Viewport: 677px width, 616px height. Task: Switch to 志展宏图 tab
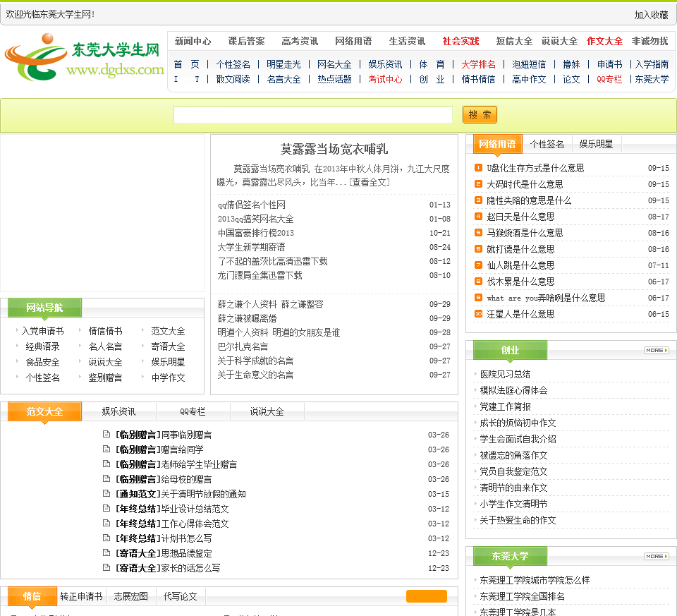tap(131, 596)
